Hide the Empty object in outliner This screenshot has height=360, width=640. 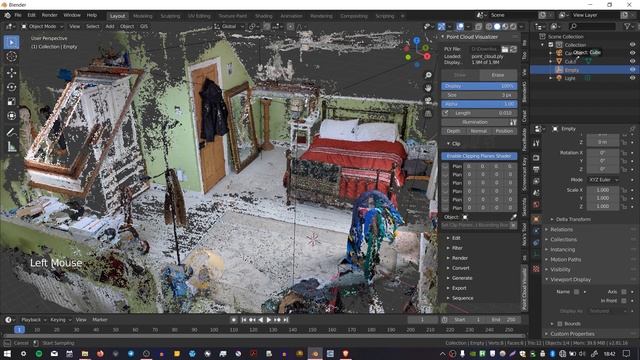(632, 70)
